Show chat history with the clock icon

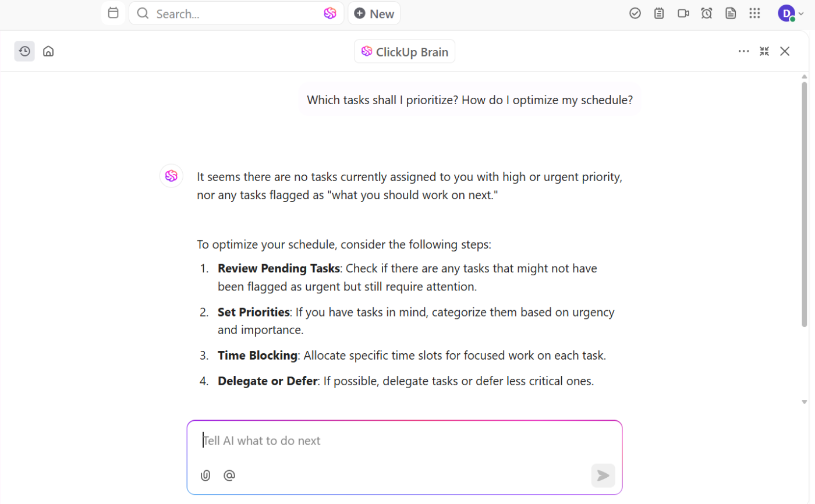click(x=24, y=51)
